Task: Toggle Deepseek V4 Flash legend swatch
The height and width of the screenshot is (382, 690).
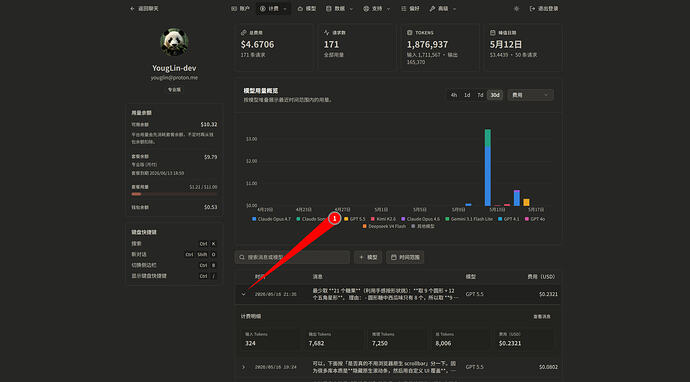Action: (364, 226)
